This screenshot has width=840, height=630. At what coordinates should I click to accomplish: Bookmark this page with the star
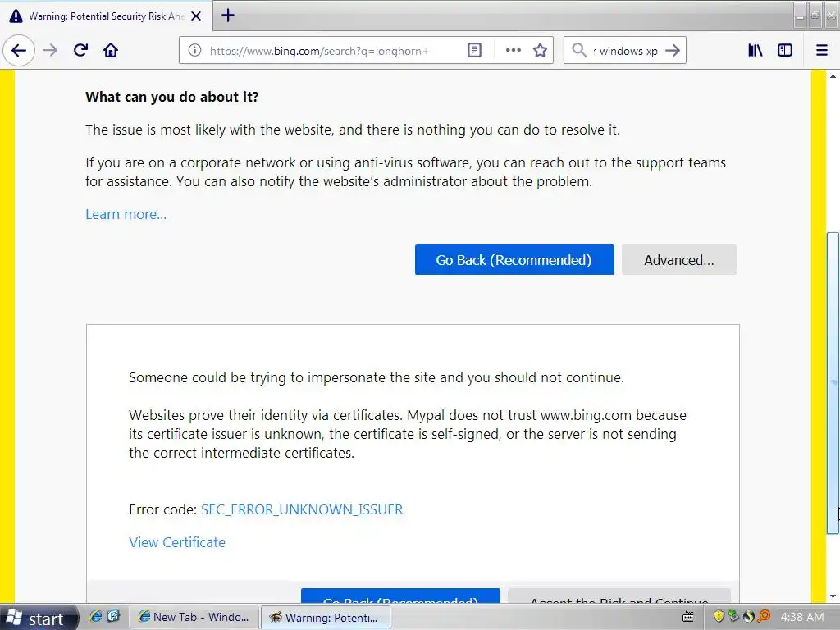[x=540, y=50]
